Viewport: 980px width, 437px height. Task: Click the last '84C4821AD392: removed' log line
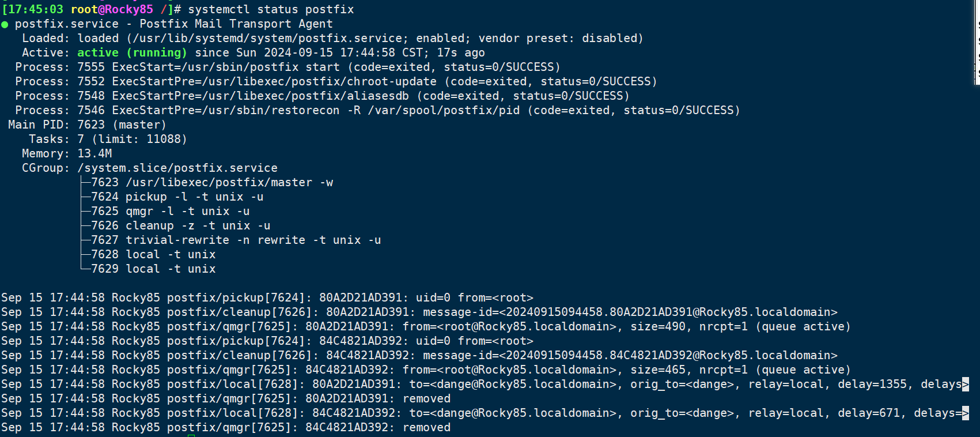(x=226, y=427)
